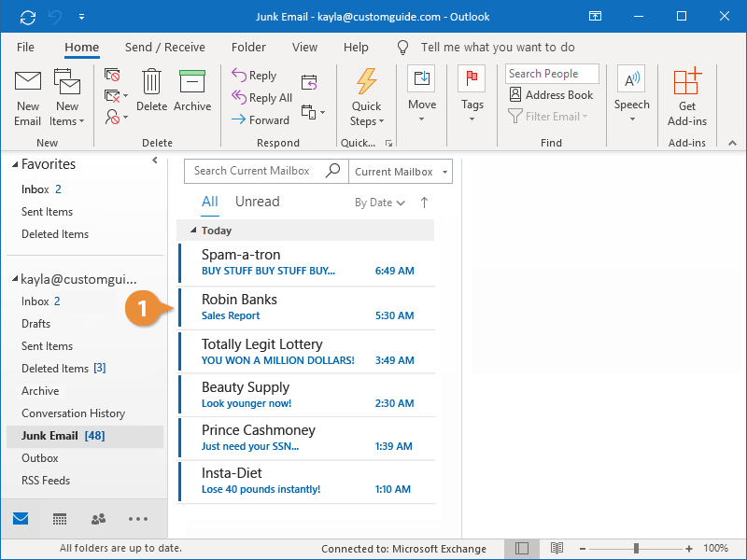Reverse sort order with up arrow
The width and height of the screenshot is (747, 560).
coord(424,203)
